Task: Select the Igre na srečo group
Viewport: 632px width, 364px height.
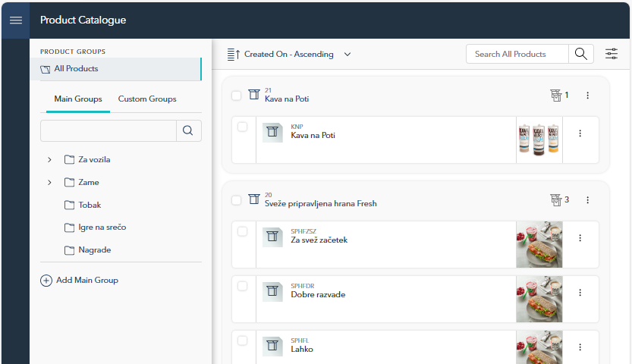Action: point(102,227)
